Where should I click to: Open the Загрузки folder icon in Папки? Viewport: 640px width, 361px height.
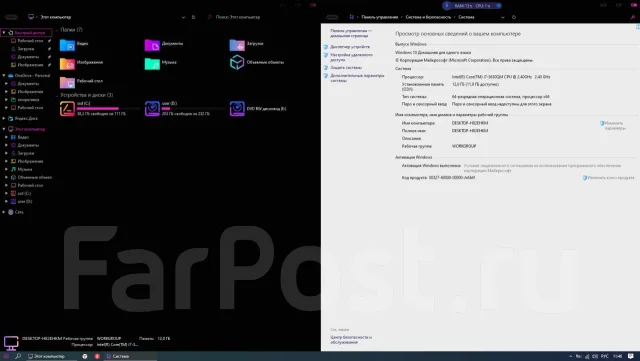[237, 45]
